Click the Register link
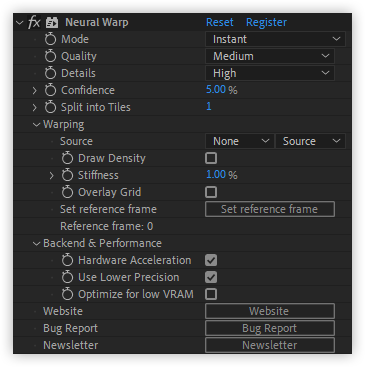The image size is (365, 367). pyautogui.click(x=266, y=22)
